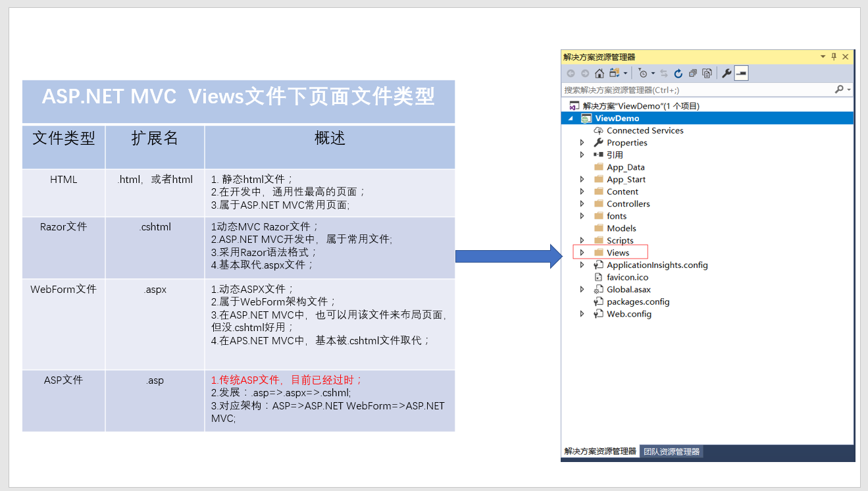868x491 pixels.
Task: Click the Collapse All icon
Action: point(693,74)
